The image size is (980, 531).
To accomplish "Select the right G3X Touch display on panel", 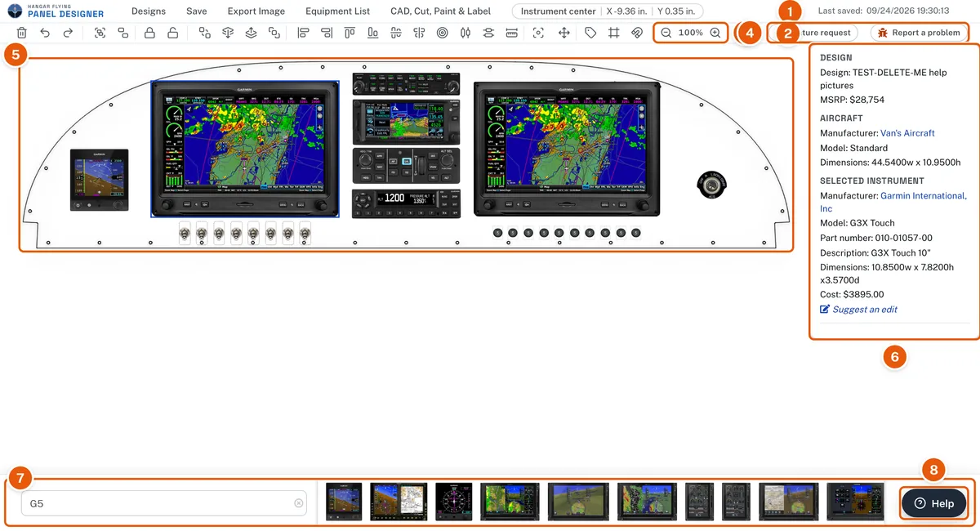I will [x=568, y=149].
